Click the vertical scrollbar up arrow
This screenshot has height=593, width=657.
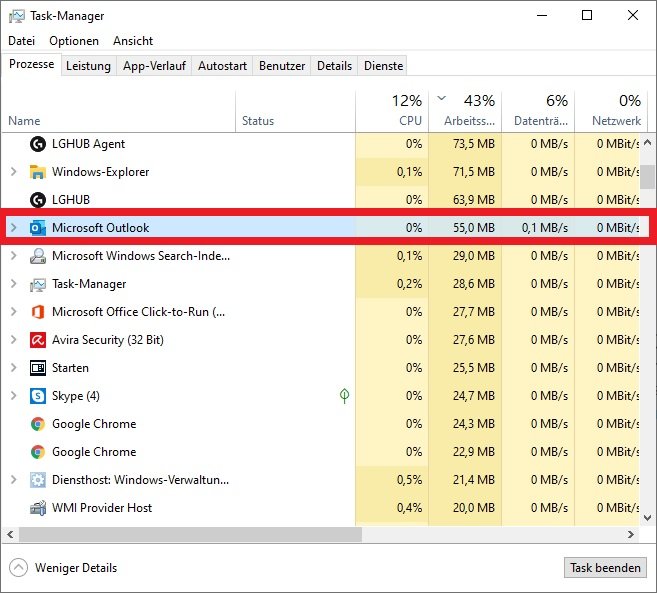(647, 142)
